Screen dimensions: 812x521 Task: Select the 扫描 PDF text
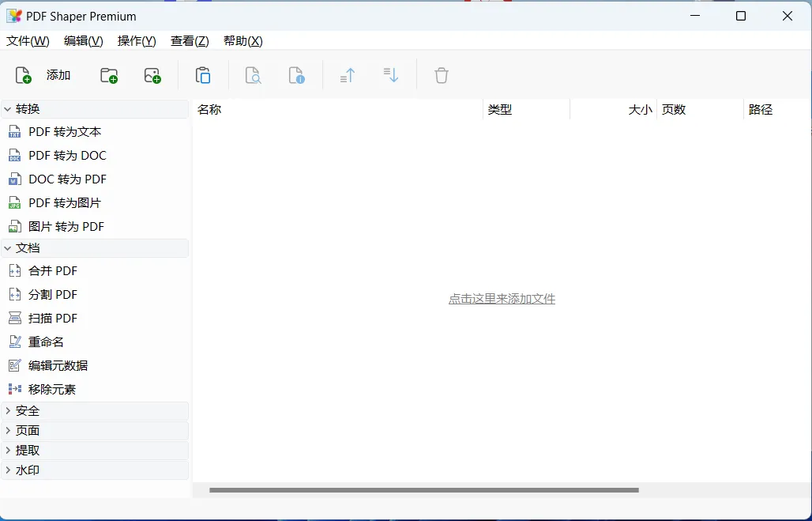(x=53, y=319)
